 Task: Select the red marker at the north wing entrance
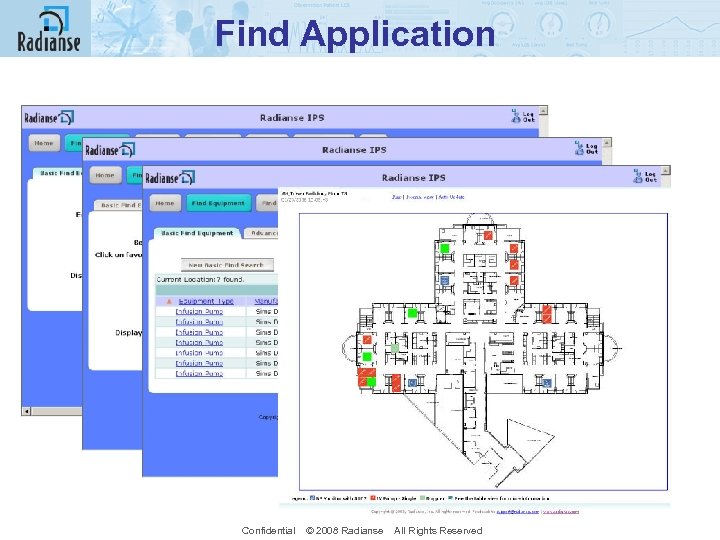pyautogui.click(x=488, y=236)
